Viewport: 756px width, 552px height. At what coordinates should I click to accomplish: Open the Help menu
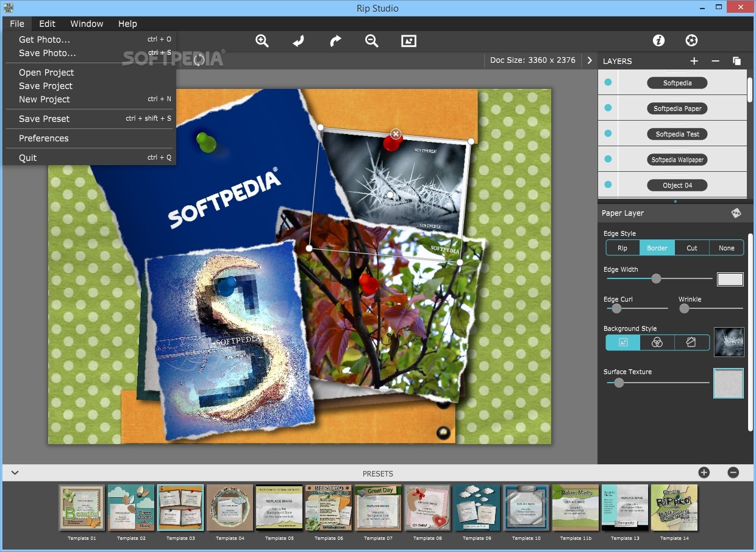coord(127,24)
